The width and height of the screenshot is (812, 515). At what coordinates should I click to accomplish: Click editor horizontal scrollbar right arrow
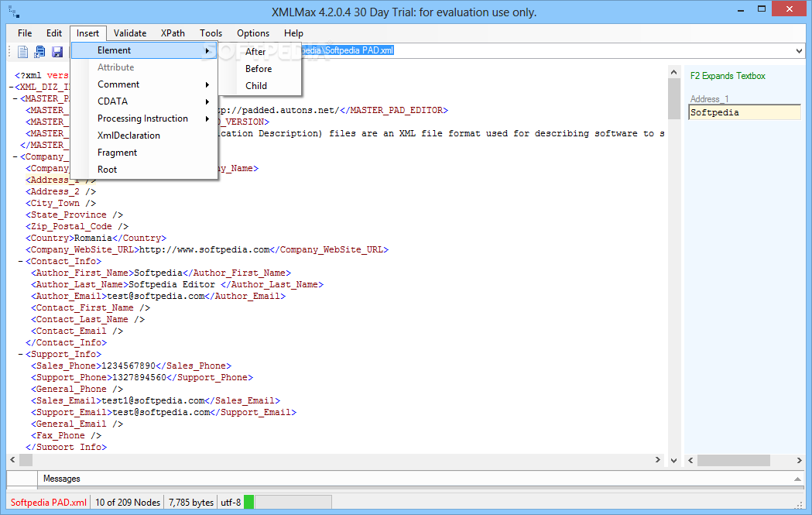658,459
